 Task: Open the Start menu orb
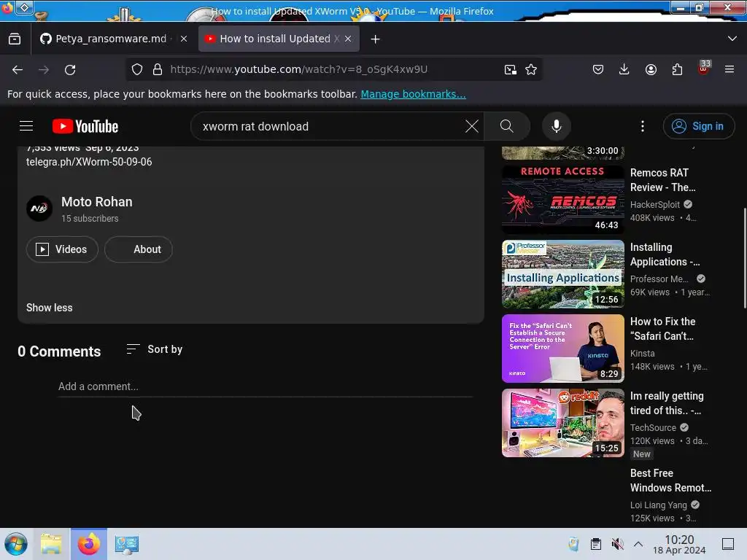click(x=16, y=544)
